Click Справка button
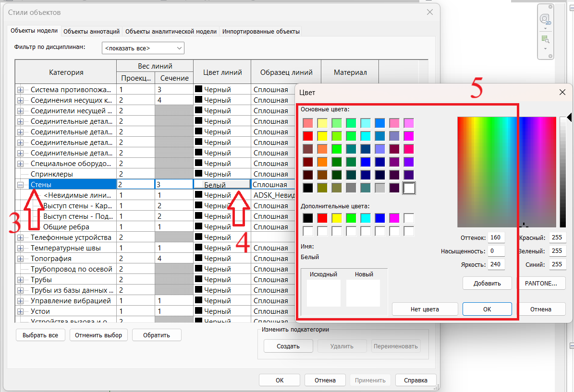The height and width of the screenshot is (392, 574). click(415, 380)
